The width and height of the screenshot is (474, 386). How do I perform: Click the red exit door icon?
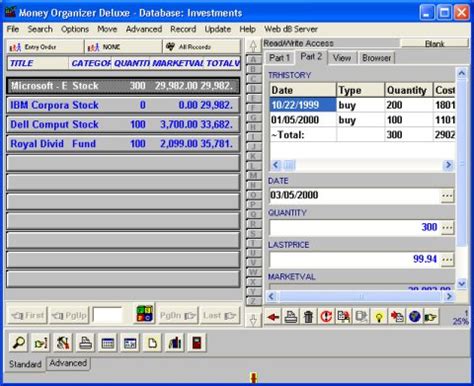click(x=197, y=343)
